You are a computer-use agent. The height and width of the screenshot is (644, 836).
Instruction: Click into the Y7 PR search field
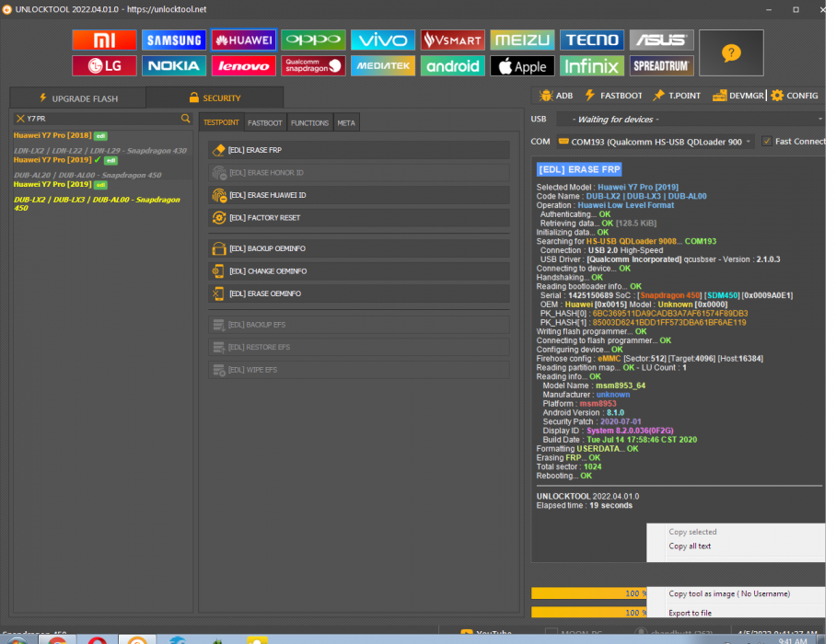tap(101, 119)
